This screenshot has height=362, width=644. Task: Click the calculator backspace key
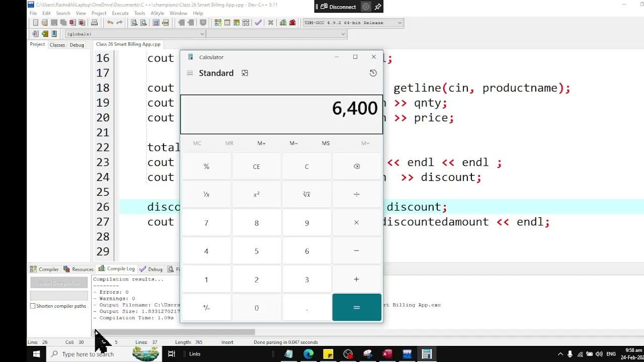pyautogui.click(x=357, y=166)
